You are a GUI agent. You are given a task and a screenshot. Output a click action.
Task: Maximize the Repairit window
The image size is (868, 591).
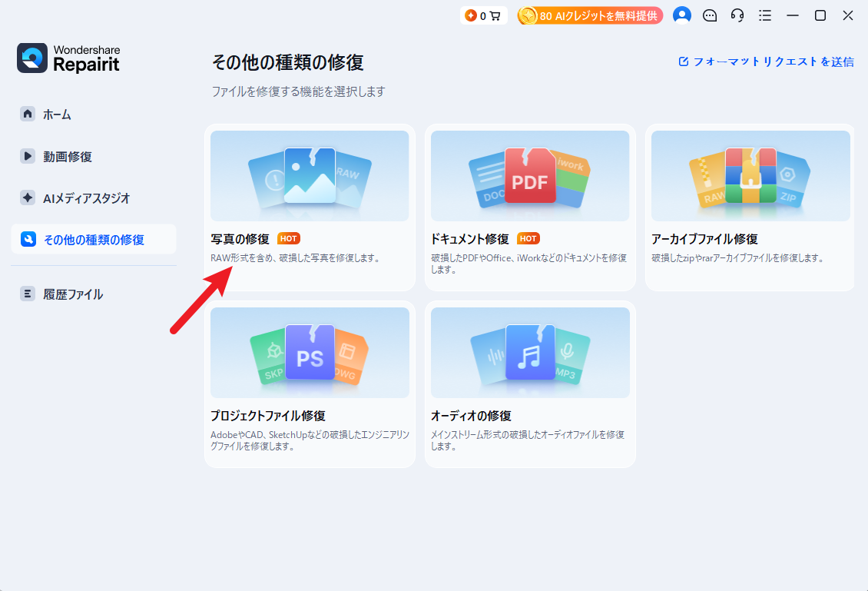click(x=820, y=15)
